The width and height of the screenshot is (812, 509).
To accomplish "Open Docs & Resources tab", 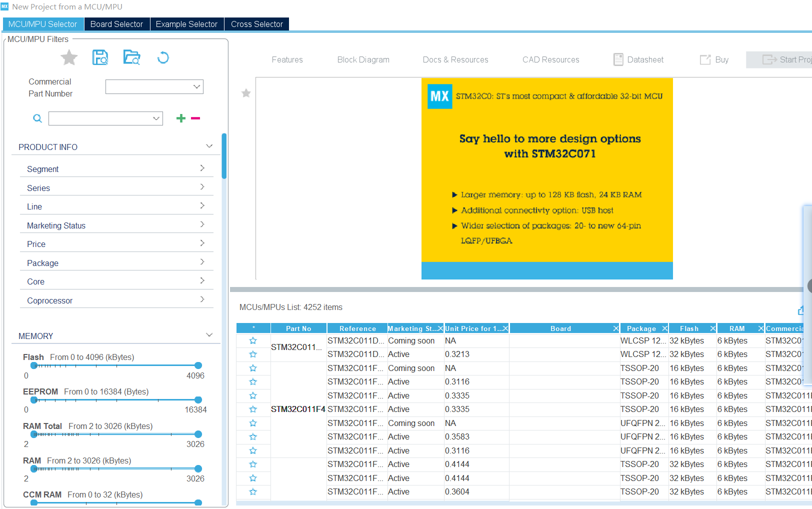I will tap(455, 59).
